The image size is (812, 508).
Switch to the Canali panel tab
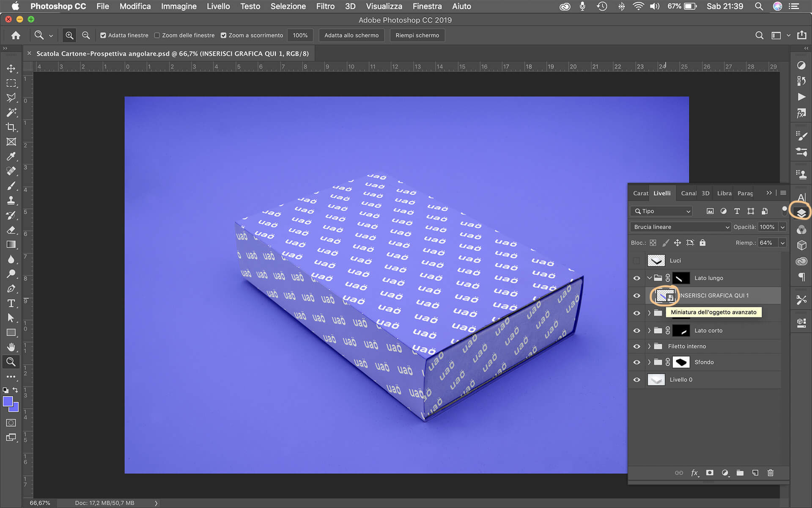click(688, 193)
